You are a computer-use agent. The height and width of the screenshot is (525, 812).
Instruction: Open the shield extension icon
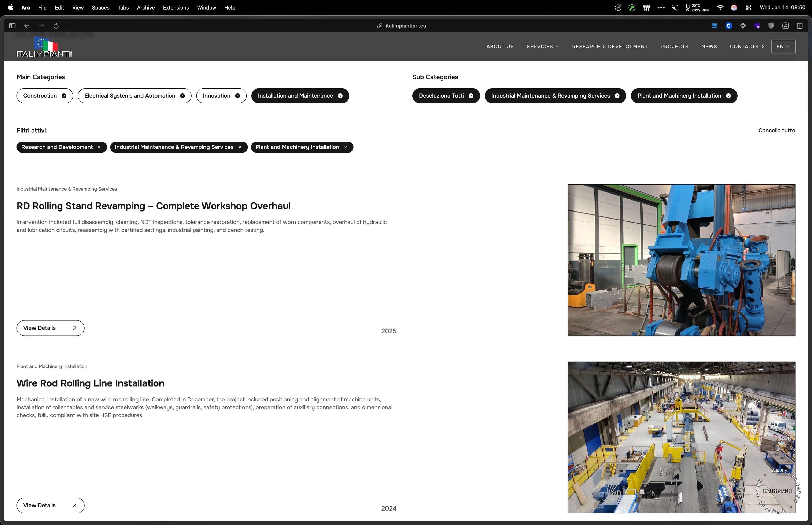tap(771, 26)
